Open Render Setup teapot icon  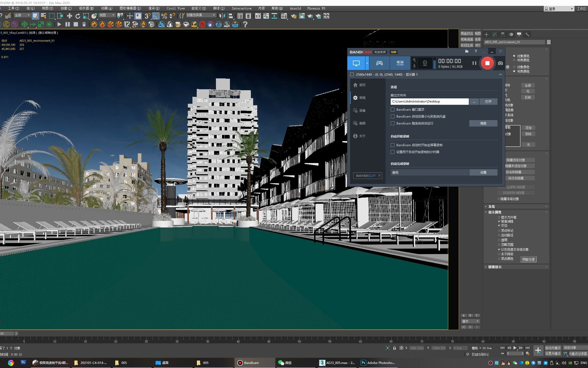(294, 16)
